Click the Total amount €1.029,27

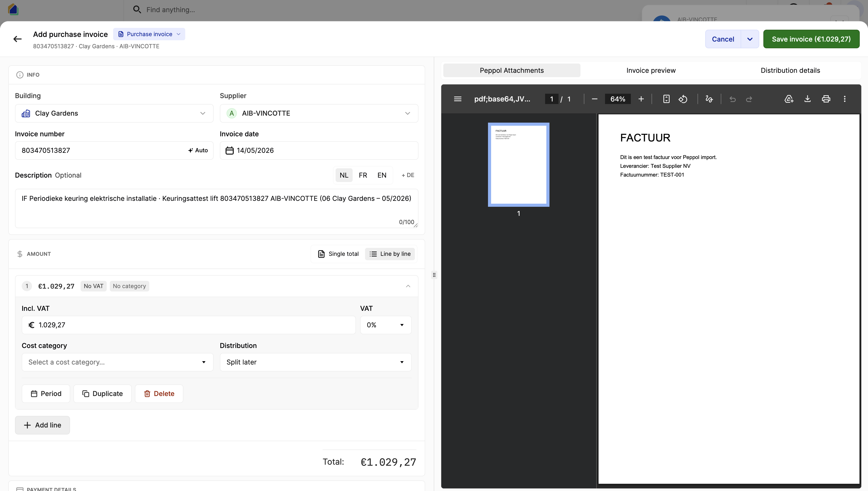(389, 462)
